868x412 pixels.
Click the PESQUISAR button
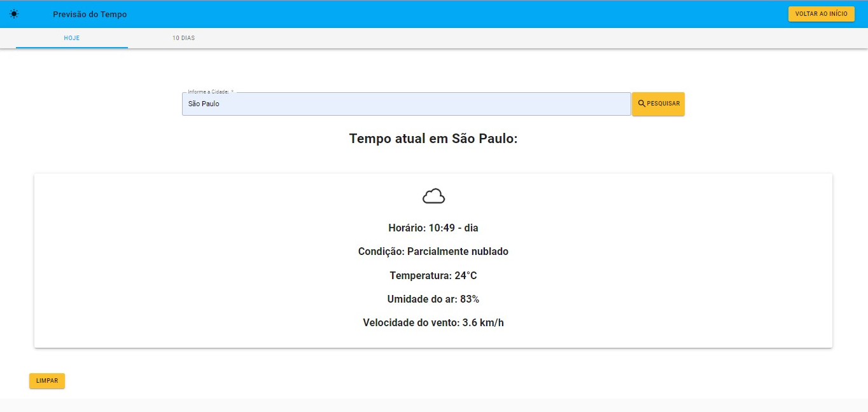tap(658, 103)
